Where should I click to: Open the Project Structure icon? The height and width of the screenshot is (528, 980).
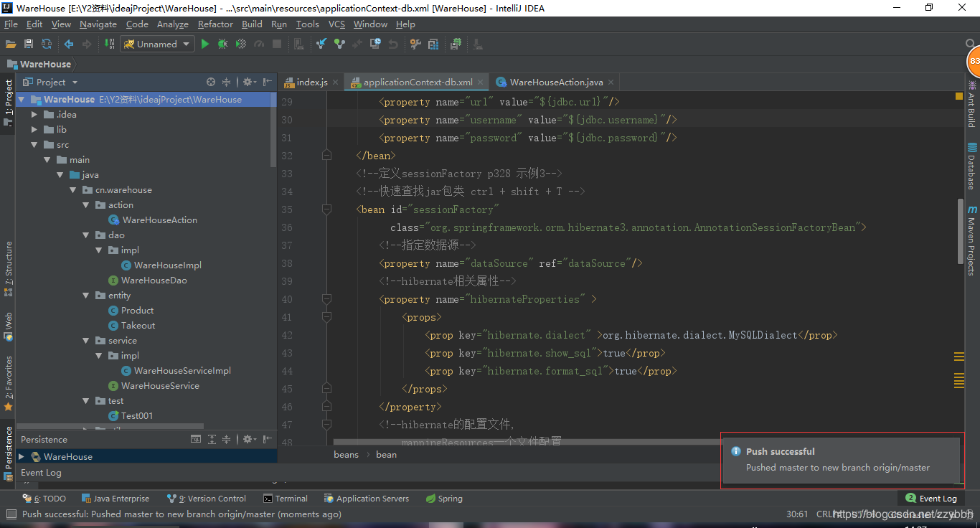pyautogui.click(x=433, y=44)
